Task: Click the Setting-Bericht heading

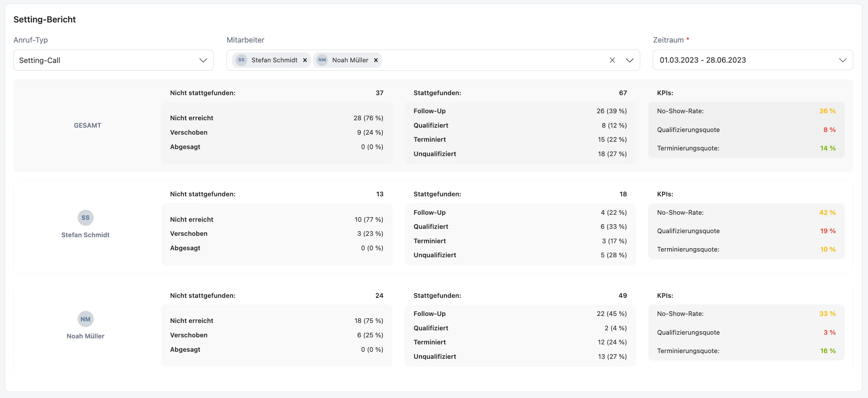Action: click(x=45, y=19)
